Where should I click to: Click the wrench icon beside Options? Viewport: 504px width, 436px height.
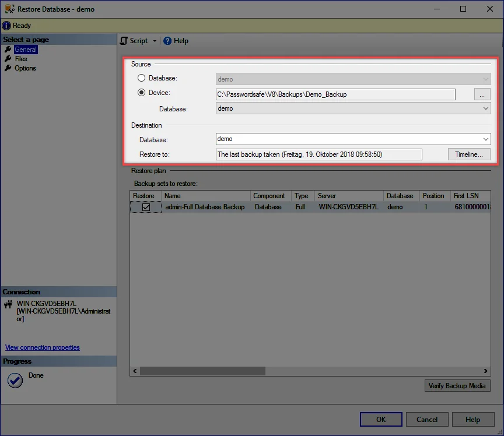click(8, 68)
